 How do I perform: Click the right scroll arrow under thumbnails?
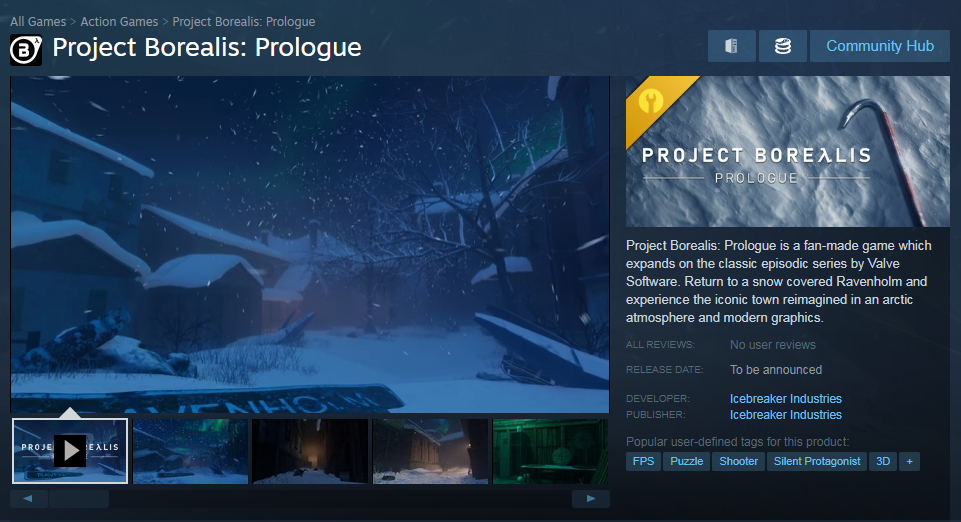pos(590,499)
